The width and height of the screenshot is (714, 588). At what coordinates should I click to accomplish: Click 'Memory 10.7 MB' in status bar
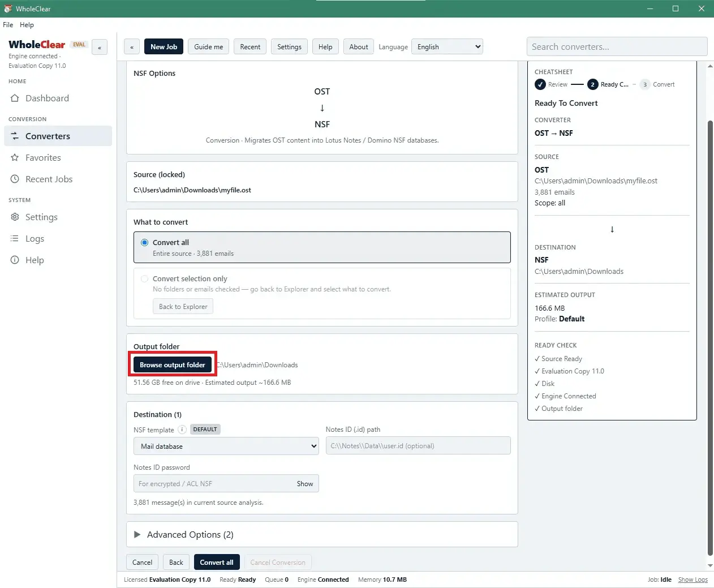pos(382,580)
